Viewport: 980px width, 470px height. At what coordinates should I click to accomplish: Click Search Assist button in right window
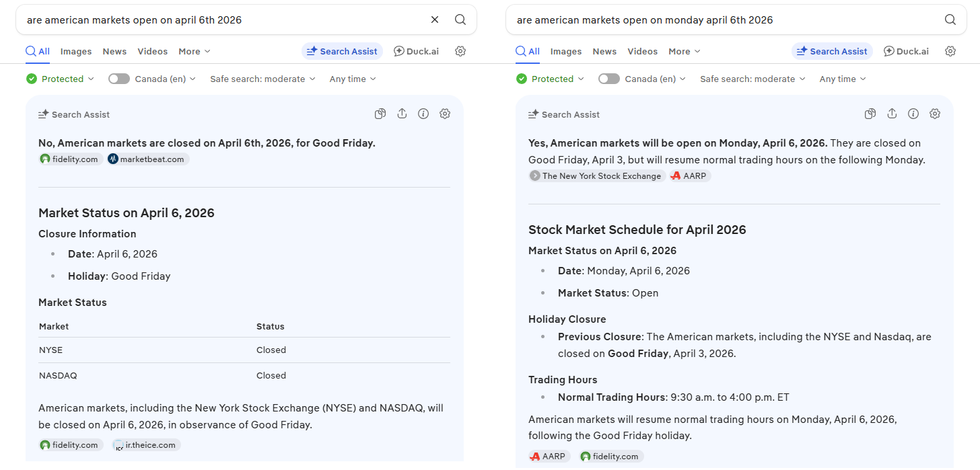[x=832, y=51]
